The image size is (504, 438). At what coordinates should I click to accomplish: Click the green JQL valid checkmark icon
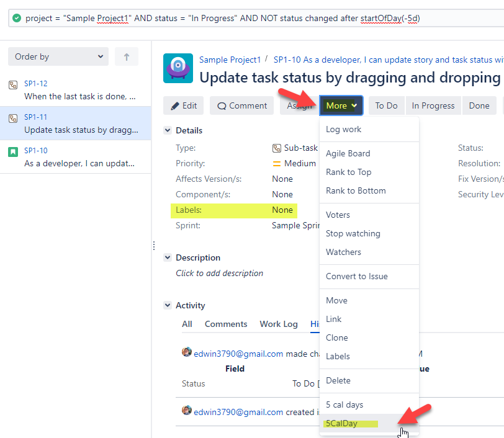point(16,19)
